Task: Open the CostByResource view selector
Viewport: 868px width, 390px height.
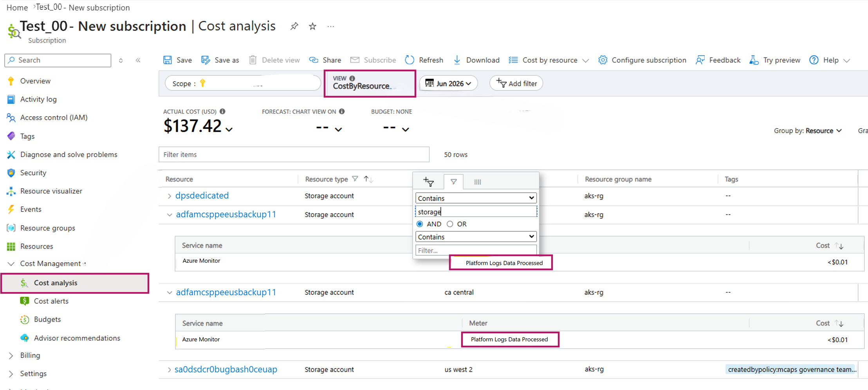Action: [370, 83]
